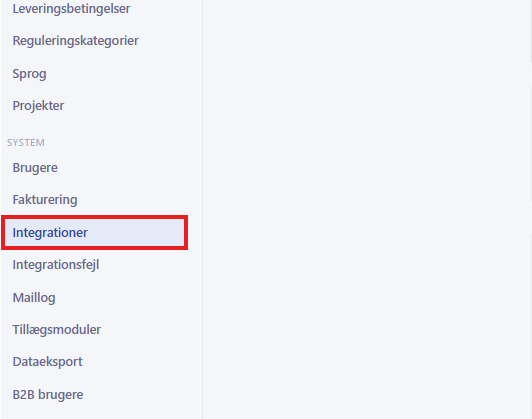This screenshot has width=532, height=419.
Task: Choose the Sprog language link
Action: pos(29,74)
